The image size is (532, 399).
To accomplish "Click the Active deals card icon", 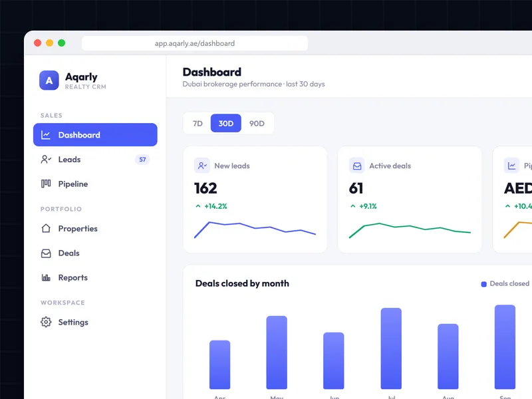I will pos(357,166).
